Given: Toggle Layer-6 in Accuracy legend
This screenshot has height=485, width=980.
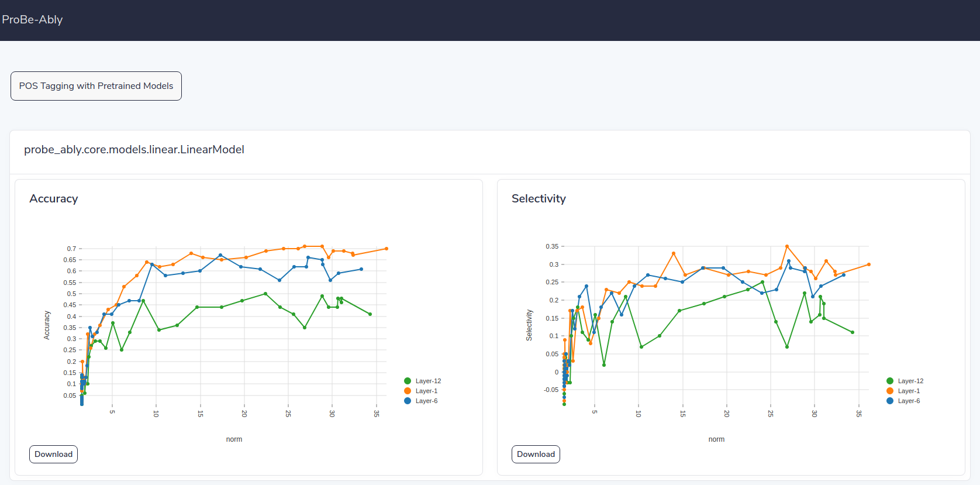Looking at the screenshot, I should 421,401.
